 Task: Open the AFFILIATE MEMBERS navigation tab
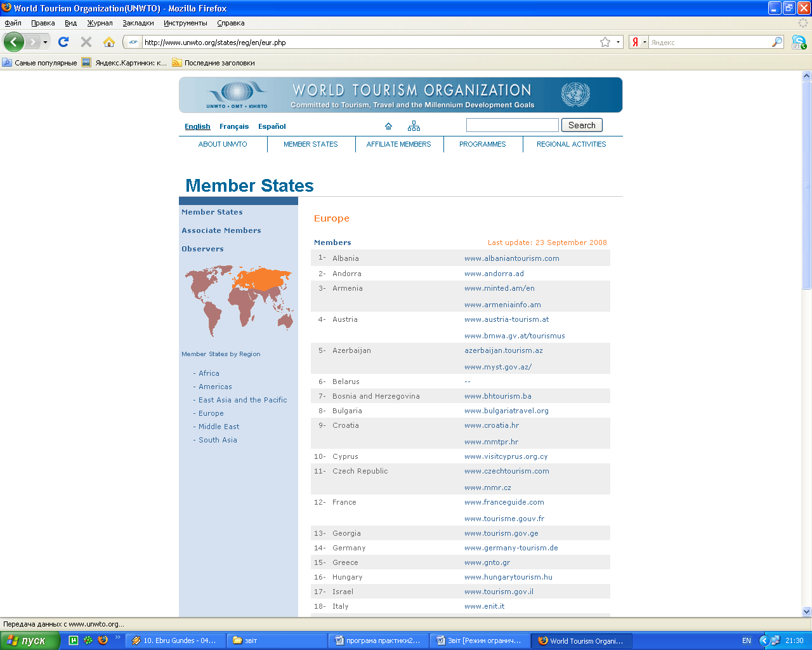click(x=398, y=144)
